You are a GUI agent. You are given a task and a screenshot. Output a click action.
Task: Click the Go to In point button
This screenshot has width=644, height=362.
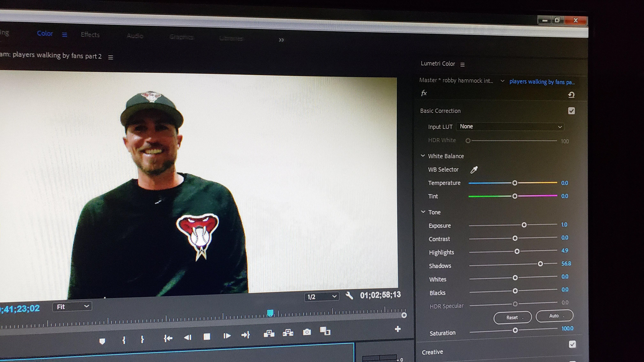tap(168, 338)
